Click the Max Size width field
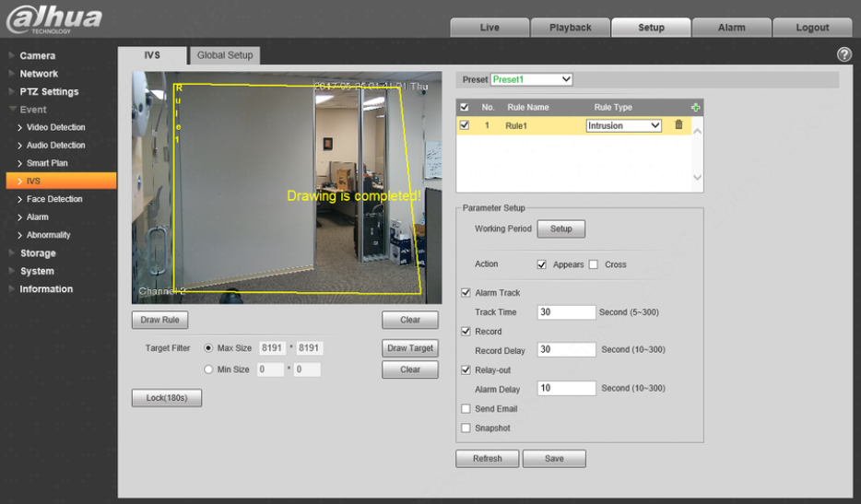This screenshot has height=504, width=861. pyautogui.click(x=272, y=348)
